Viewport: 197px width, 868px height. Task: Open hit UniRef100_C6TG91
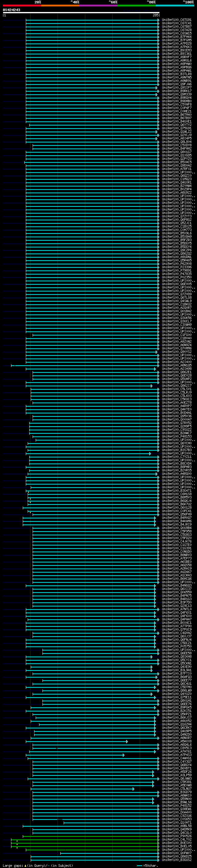tap(176, 20)
